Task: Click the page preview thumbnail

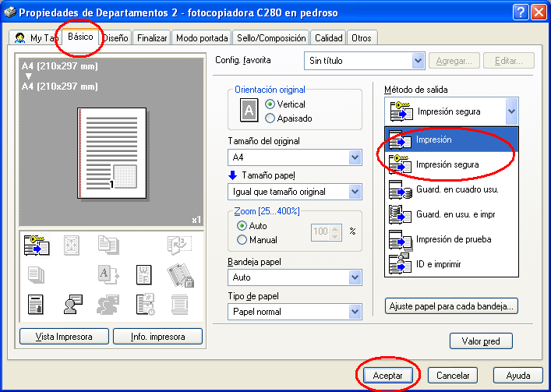Action: 111,154
